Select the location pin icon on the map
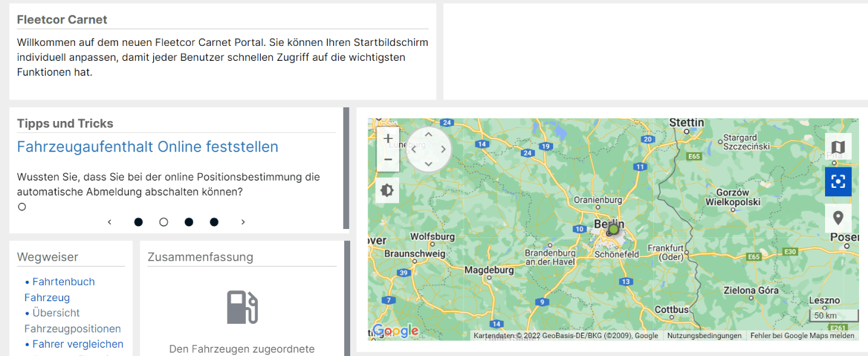This screenshot has height=356, width=868. (x=838, y=218)
